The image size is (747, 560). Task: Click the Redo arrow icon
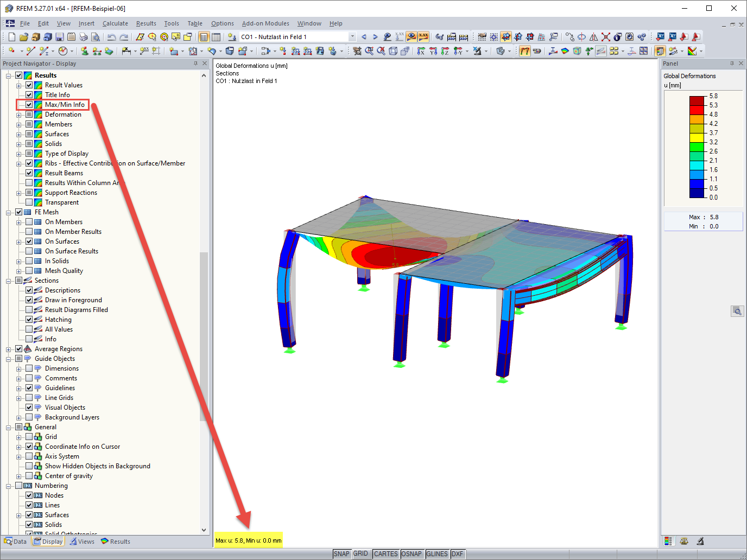(124, 37)
